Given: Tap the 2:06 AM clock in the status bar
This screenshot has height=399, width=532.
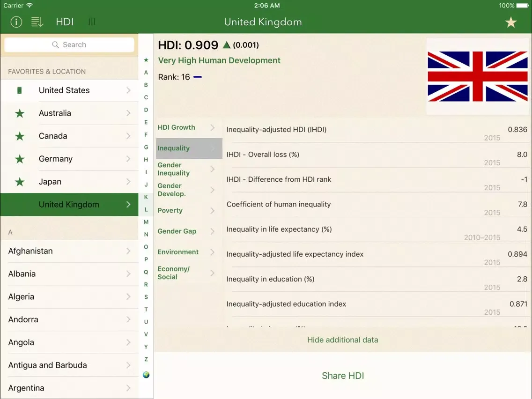Looking at the screenshot, I should pyautogui.click(x=266, y=6).
